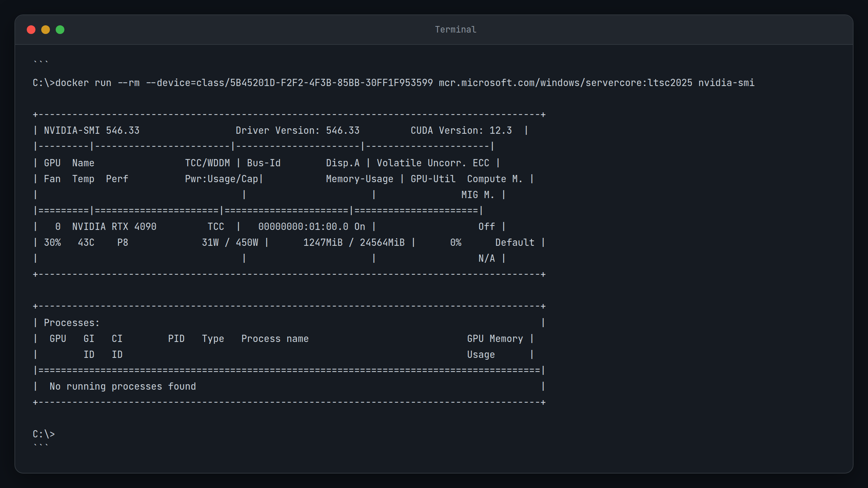The height and width of the screenshot is (488, 868).
Task: Click the TCC mode indicator text
Action: tap(216, 226)
